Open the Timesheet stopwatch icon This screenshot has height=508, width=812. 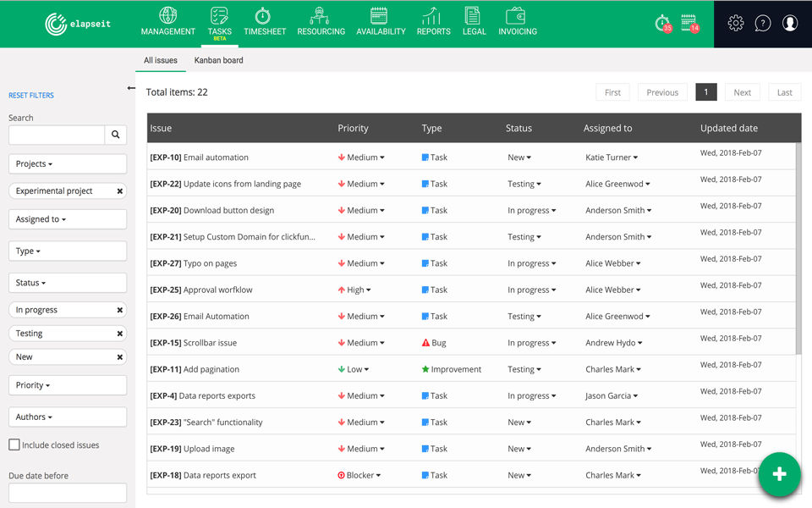tap(264, 16)
